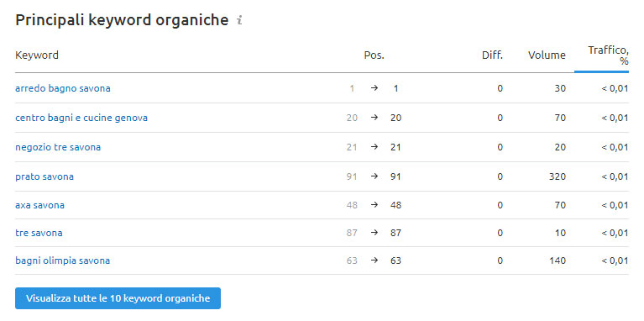Select the negozio tre savona keyword
Viewport: 644px width, 321px height.
[58, 147]
